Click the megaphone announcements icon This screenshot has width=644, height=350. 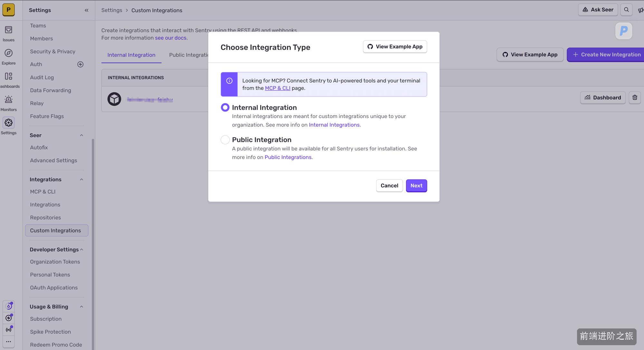(640, 10)
